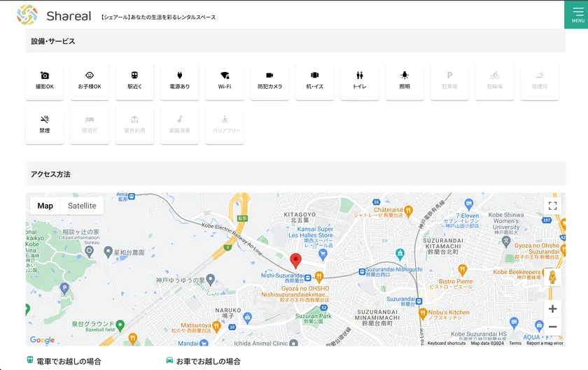The image size is (588, 370).
Task: Open the green MENU button
Action: coord(576,15)
